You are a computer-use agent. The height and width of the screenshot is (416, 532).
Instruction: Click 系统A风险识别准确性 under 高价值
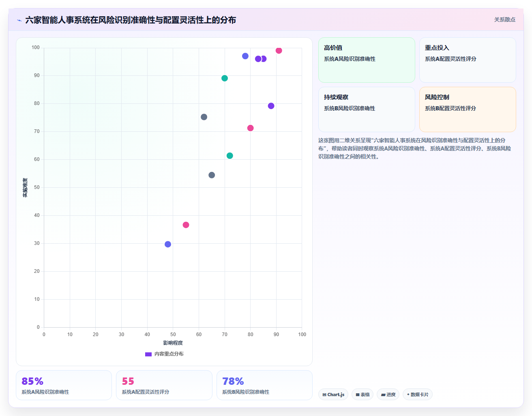(350, 59)
